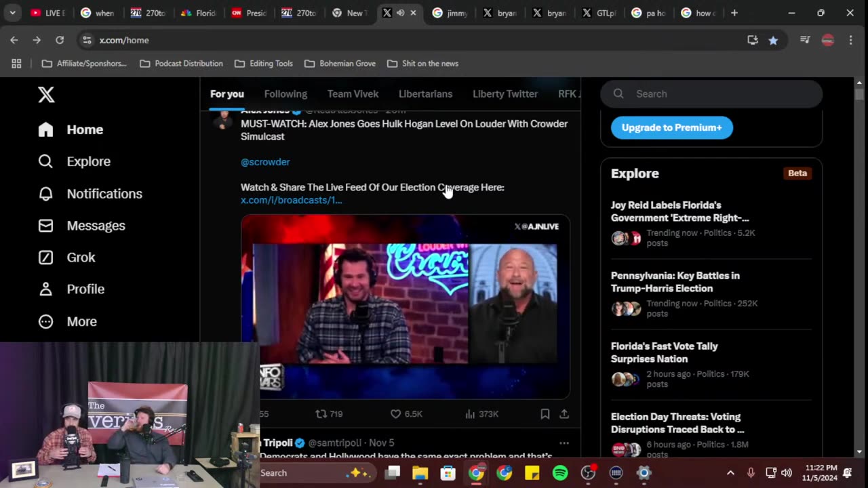Open Grok in sidebar
The width and height of the screenshot is (868, 488).
coord(66,258)
